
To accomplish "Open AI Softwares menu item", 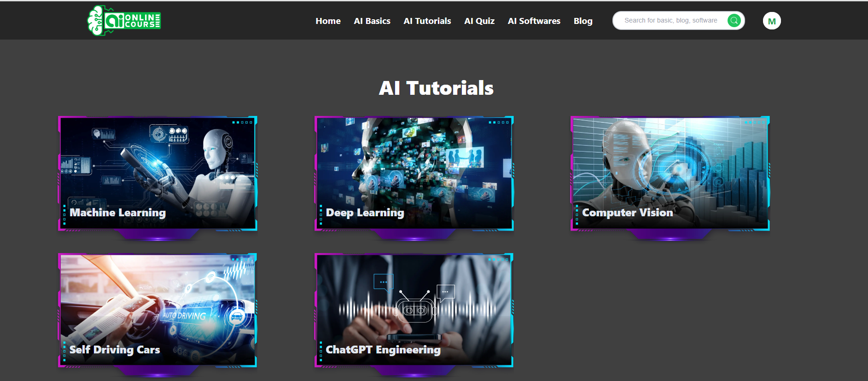I will (534, 21).
